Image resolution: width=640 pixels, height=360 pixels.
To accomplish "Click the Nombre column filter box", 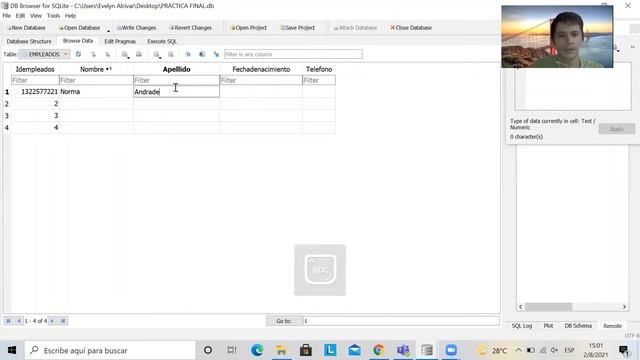I will pyautogui.click(x=96, y=80).
